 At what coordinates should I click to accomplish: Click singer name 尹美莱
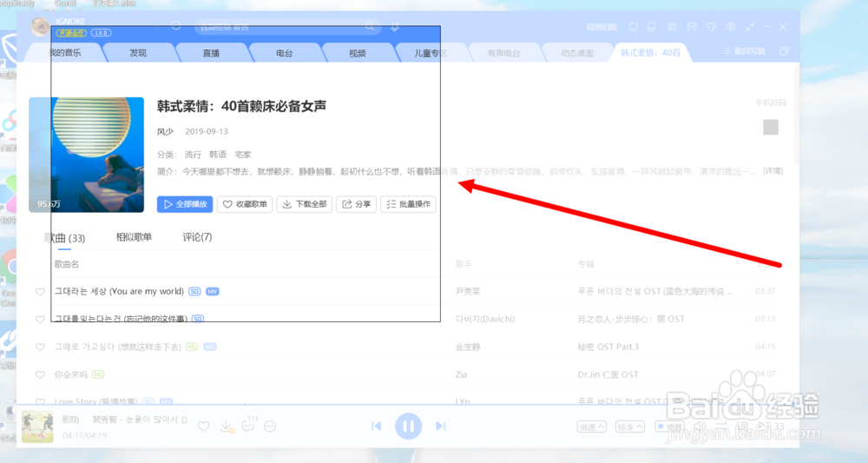click(x=468, y=291)
